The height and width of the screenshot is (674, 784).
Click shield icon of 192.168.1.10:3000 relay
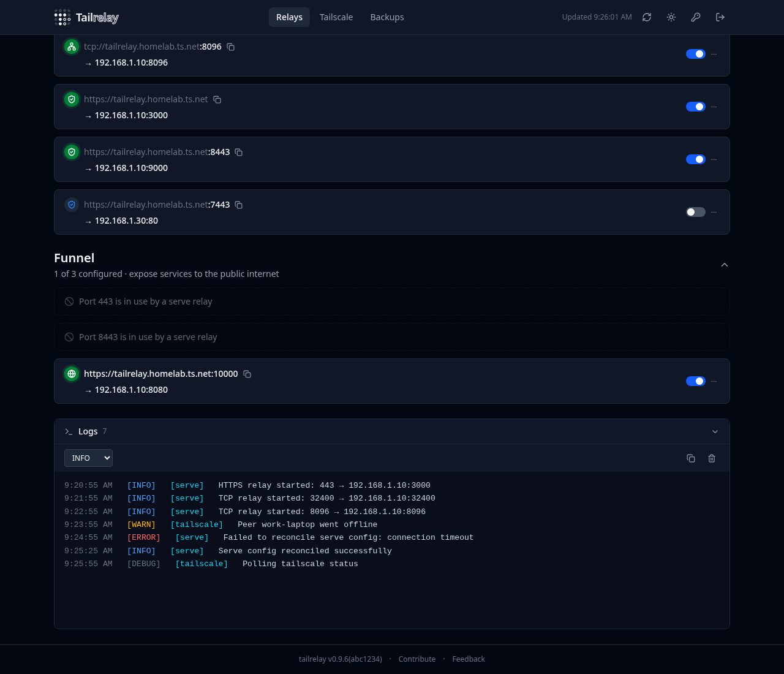point(72,99)
